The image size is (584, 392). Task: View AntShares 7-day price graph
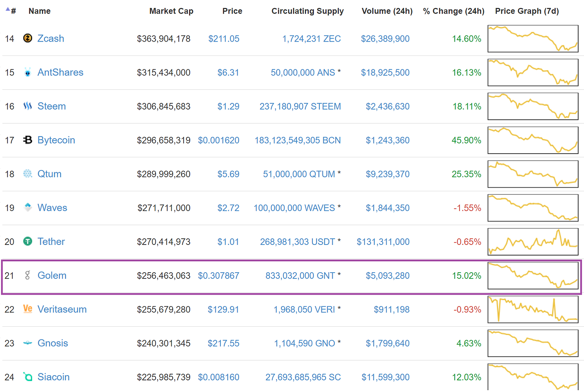click(x=533, y=72)
